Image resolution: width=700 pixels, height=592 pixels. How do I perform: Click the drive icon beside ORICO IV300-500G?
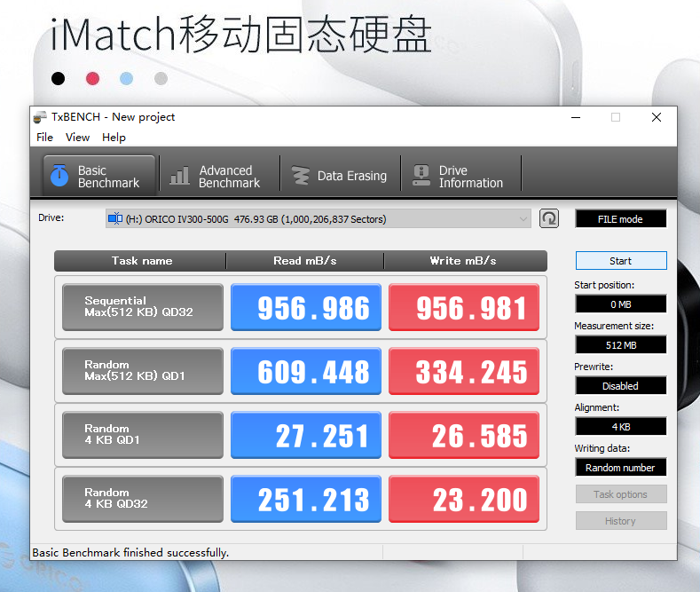(115, 218)
